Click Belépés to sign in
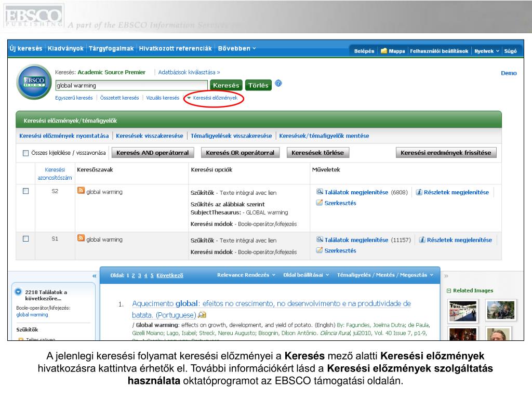The image size is (532, 399). tap(364, 51)
